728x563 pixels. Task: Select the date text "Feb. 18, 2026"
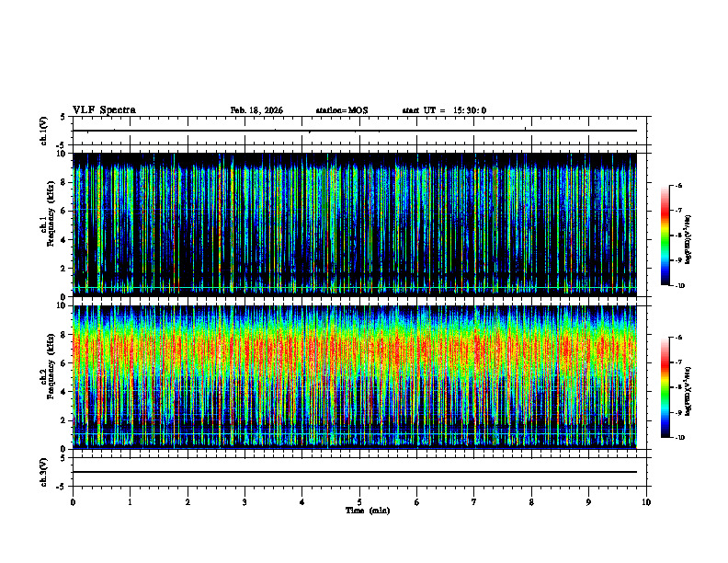pyautogui.click(x=256, y=110)
